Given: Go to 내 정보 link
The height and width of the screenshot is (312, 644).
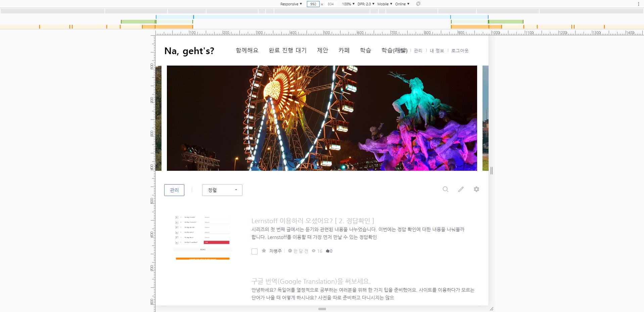Looking at the screenshot, I should (437, 50).
